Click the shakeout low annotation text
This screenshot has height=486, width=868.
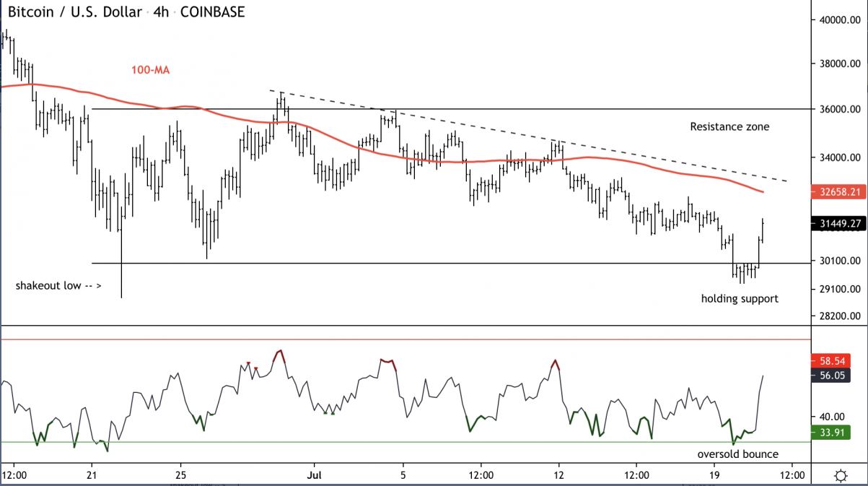point(58,285)
